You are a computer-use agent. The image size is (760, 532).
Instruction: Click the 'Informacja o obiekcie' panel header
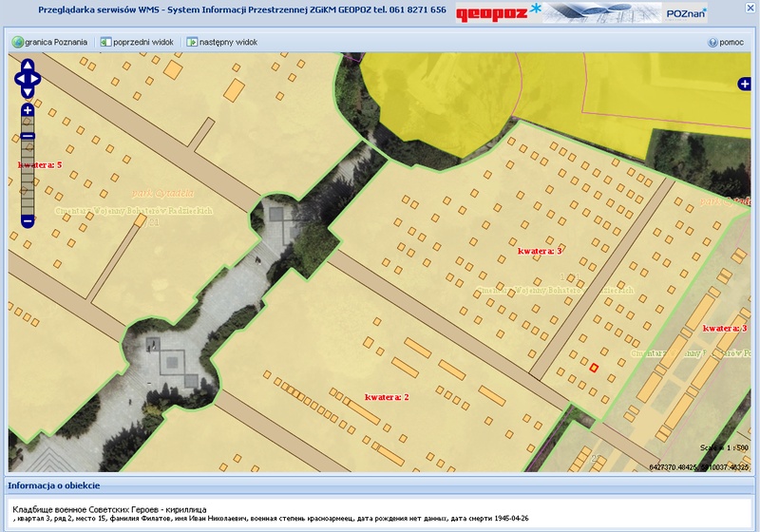pyautogui.click(x=52, y=485)
